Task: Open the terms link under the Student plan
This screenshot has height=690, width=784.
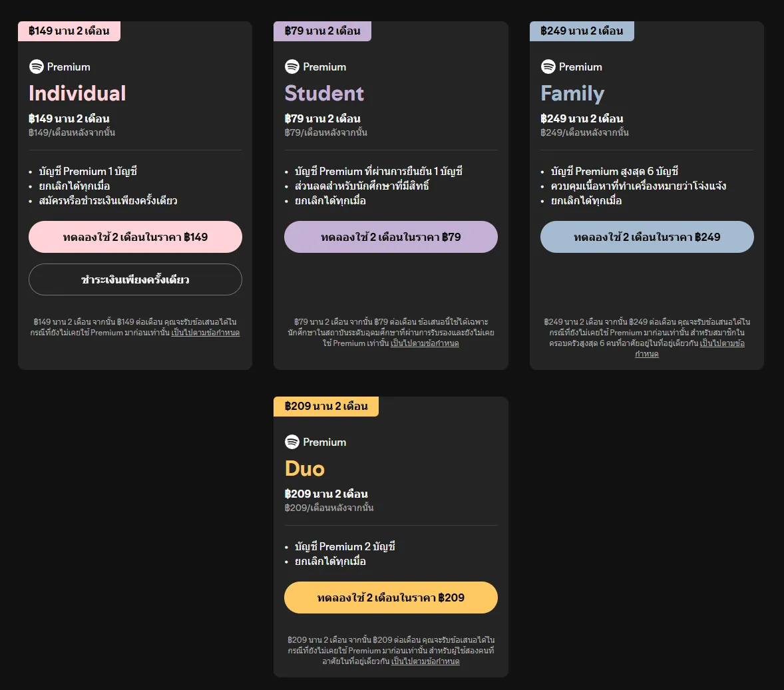Action: pos(425,343)
